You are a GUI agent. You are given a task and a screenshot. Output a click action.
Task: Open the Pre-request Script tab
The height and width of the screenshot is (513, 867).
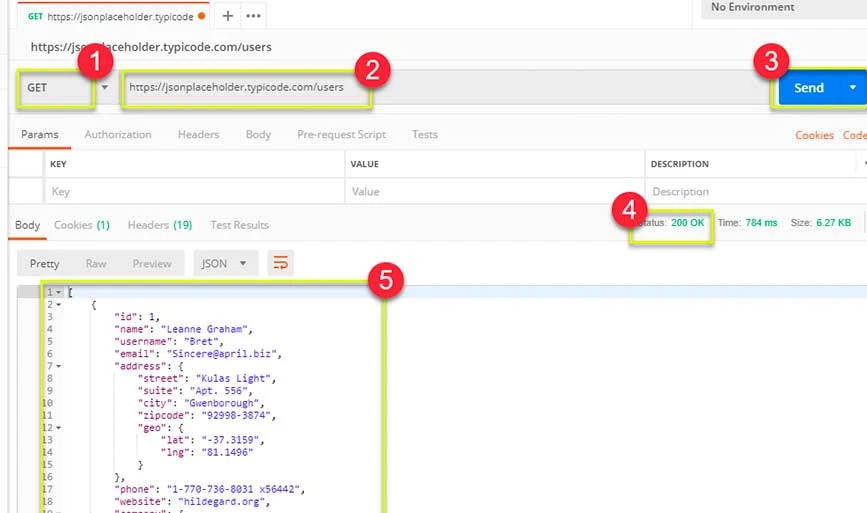(x=341, y=134)
